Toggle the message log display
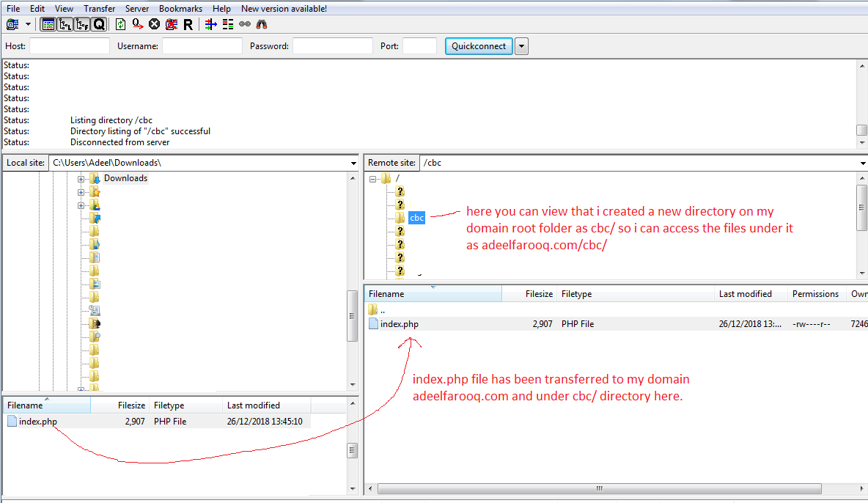This screenshot has height=503, width=868. pyautogui.click(x=48, y=24)
